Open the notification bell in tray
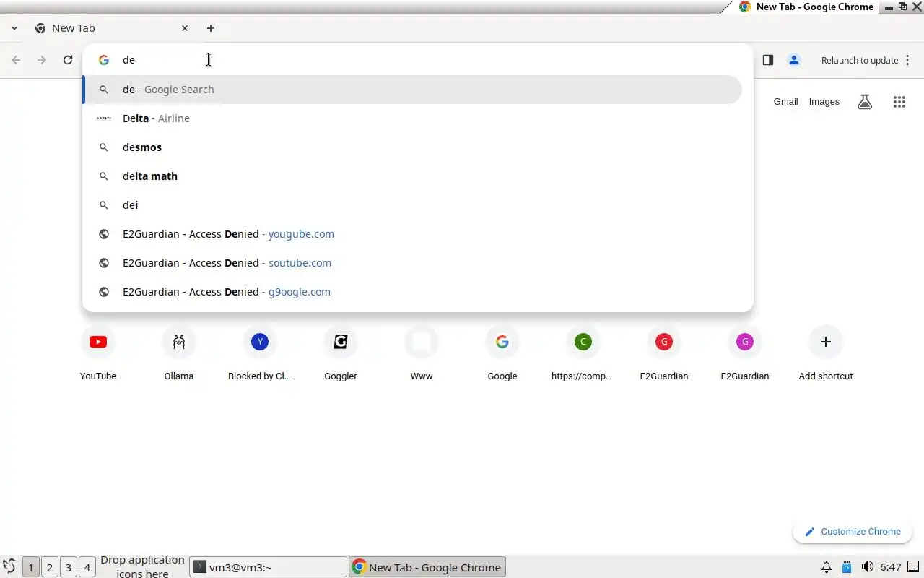Viewport: 924px width, 578px height. [x=827, y=567]
